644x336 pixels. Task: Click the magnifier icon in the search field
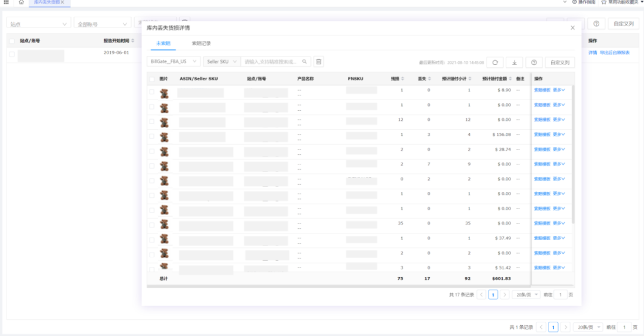coord(304,61)
